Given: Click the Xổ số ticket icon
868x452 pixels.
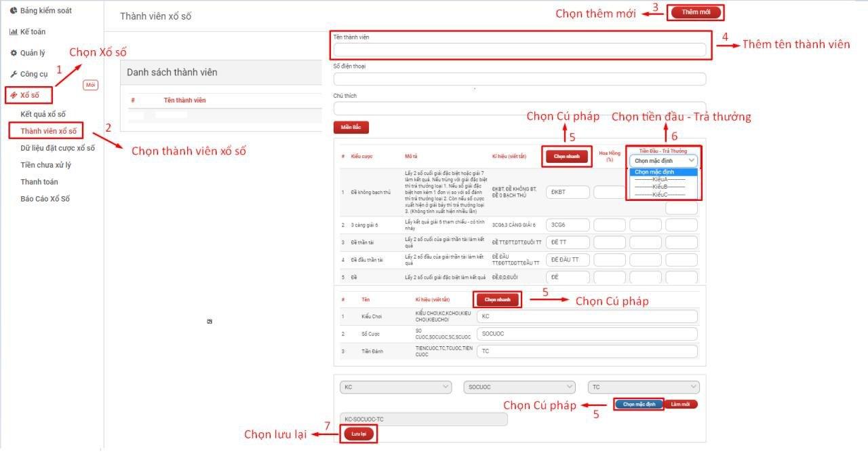Looking at the screenshot, I should click(14, 96).
